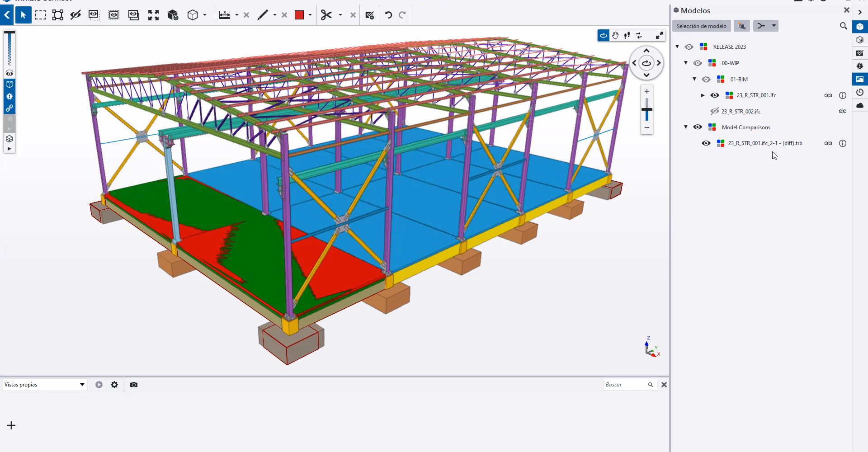This screenshot has height=452, width=868.
Task: Select the Walk footprints navigation mode
Action: [627, 35]
